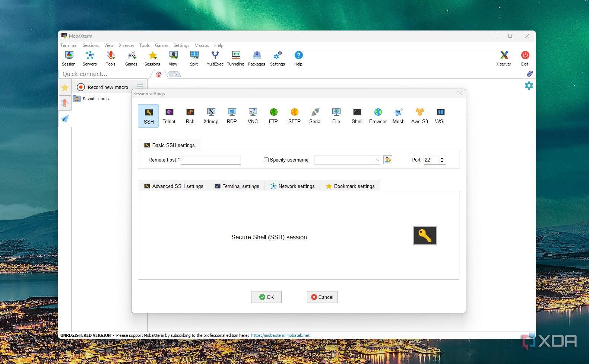
Task: Expand the Saved macros item
Action: pyautogui.click(x=91, y=99)
